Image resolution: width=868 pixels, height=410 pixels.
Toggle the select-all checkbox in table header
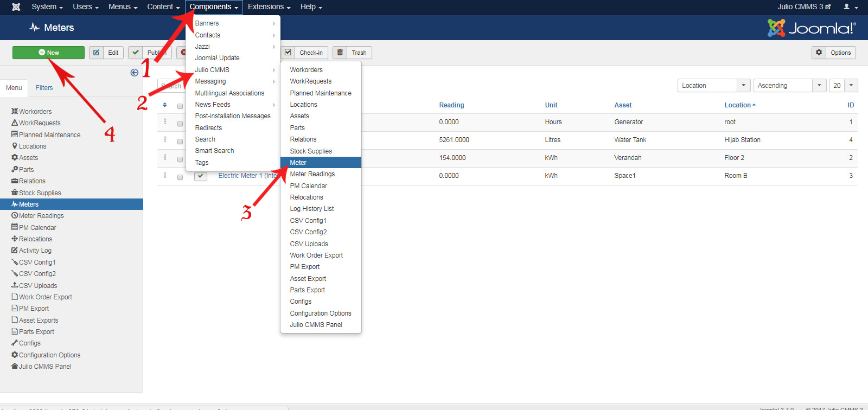[x=180, y=106]
